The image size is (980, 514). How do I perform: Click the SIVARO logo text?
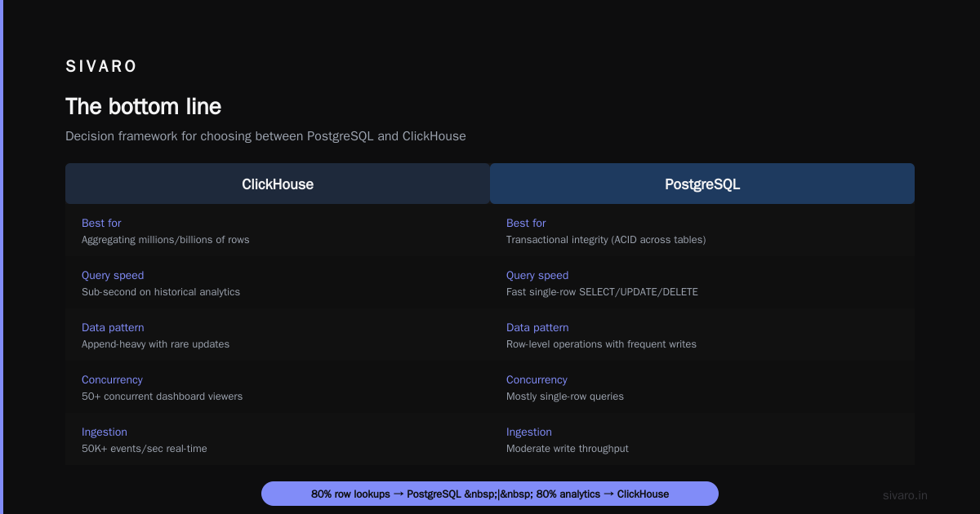click(x=101, y=67)
